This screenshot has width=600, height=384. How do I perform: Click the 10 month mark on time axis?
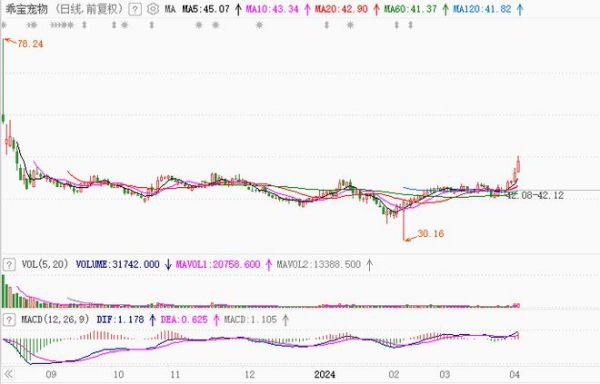(118, 374)
